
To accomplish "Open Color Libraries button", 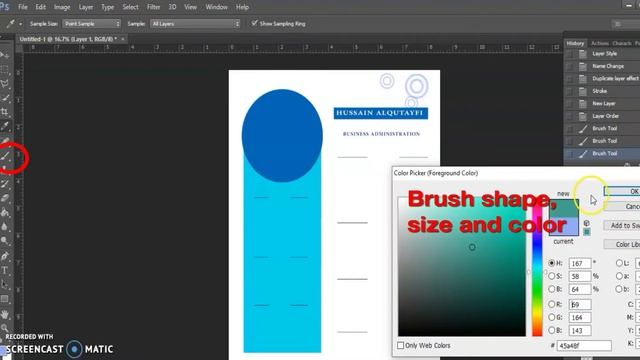I will click(x=622, y=244).
